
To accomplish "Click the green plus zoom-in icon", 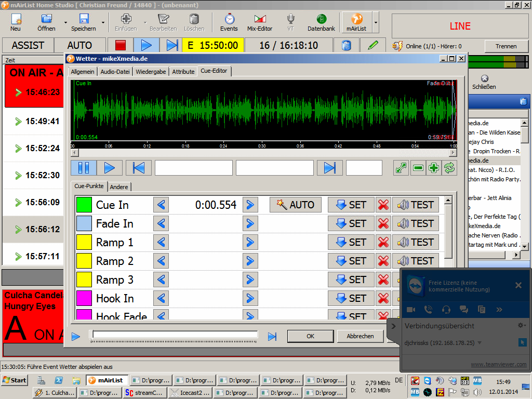I will pos(434,168).
